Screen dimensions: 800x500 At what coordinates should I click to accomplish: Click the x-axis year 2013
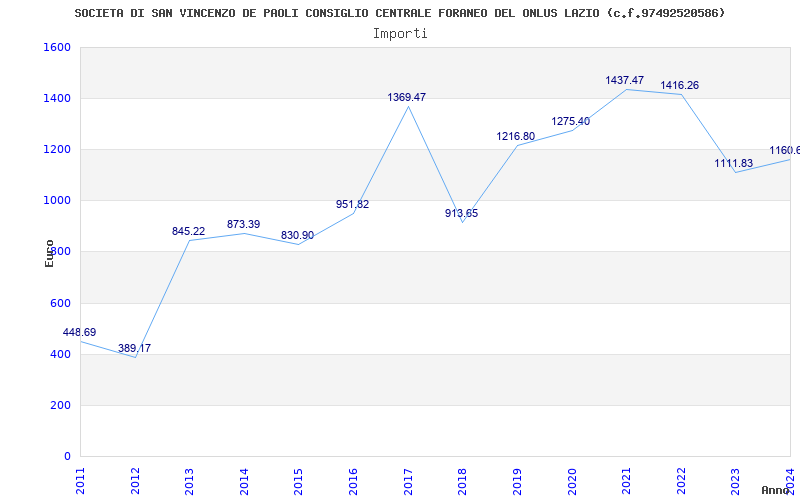(x=189, y=481)
